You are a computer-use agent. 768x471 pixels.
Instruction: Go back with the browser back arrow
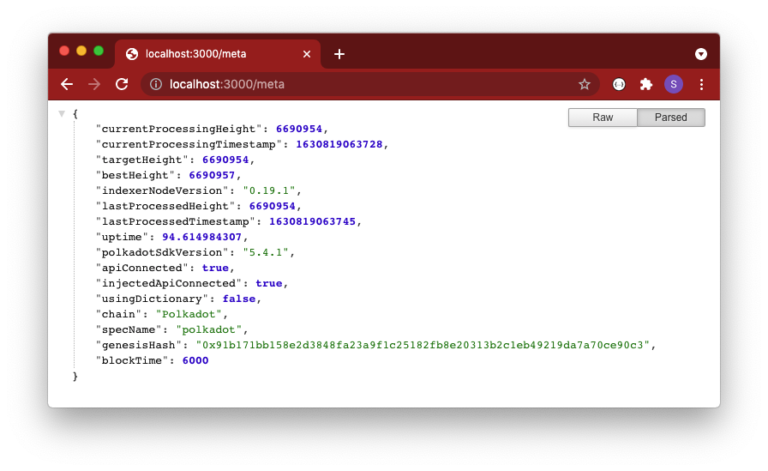[67, 84]
